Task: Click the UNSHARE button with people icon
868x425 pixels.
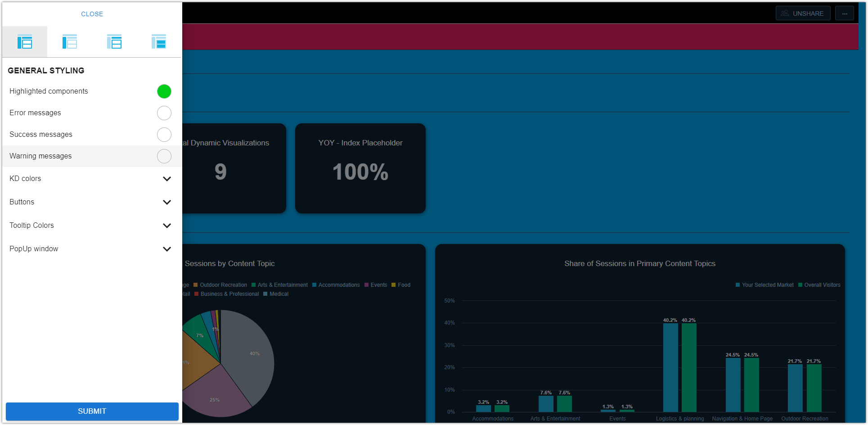Action: coord(803,13)
